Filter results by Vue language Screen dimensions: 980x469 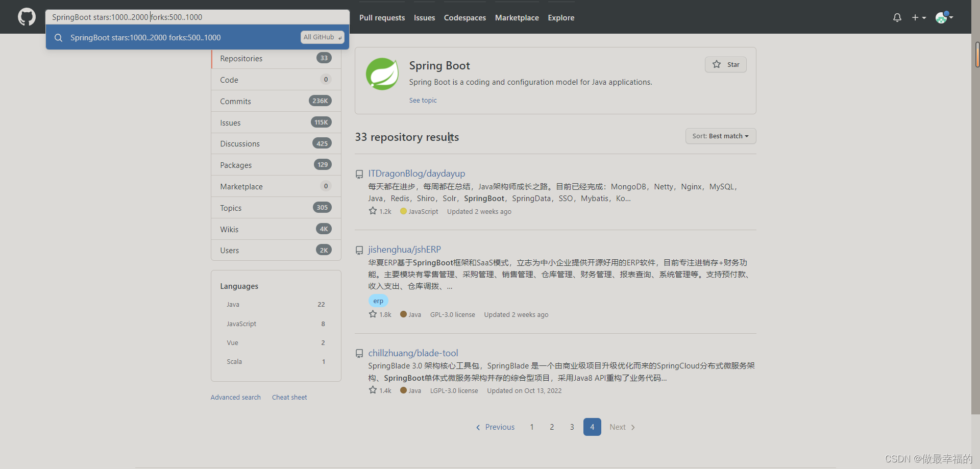[276, 343]
